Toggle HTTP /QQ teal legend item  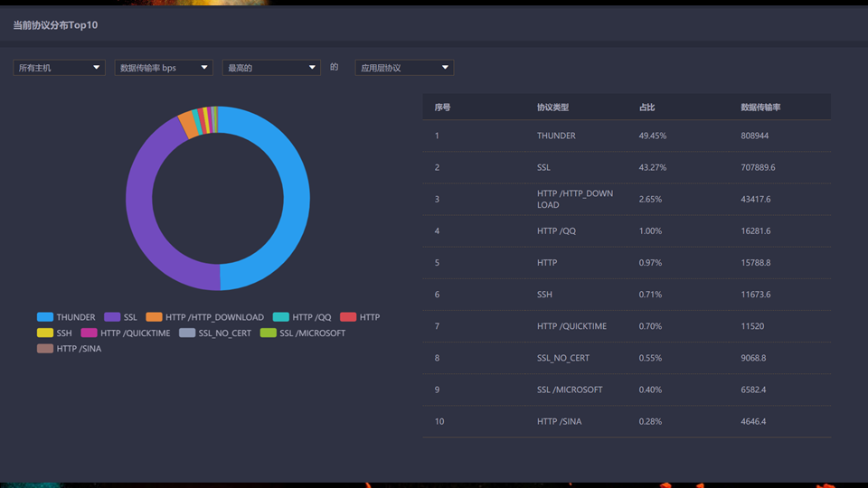(x=281, y=317)
